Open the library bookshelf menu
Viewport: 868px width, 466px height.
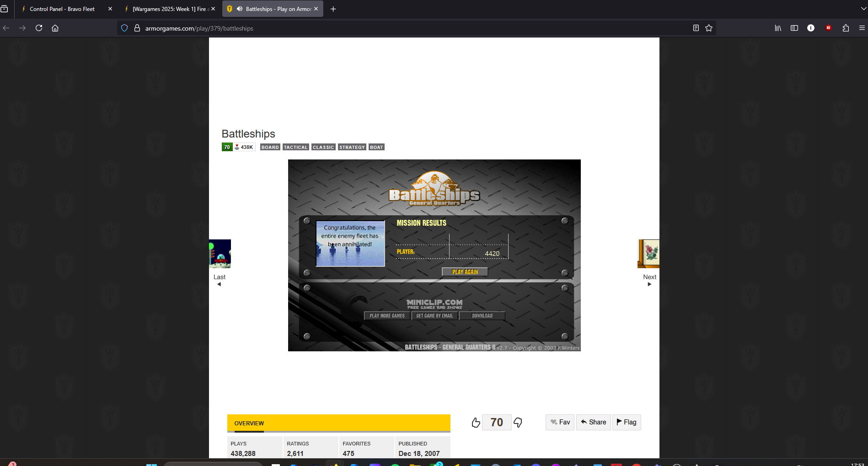pyautogui.click(x=778, y=28)
